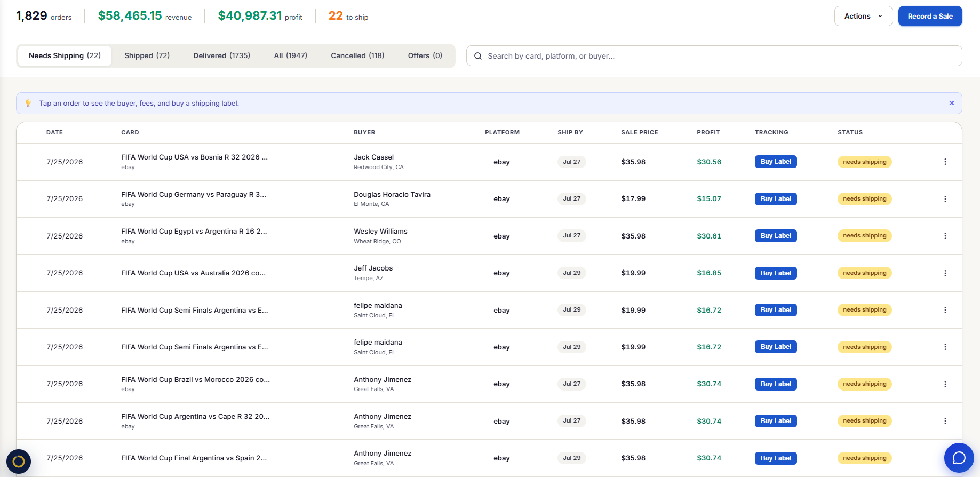Image resolution: width=980 pixels, height=477 pixels.
Task: Click the lightbulb tip icon
Action: pos(28,104)
